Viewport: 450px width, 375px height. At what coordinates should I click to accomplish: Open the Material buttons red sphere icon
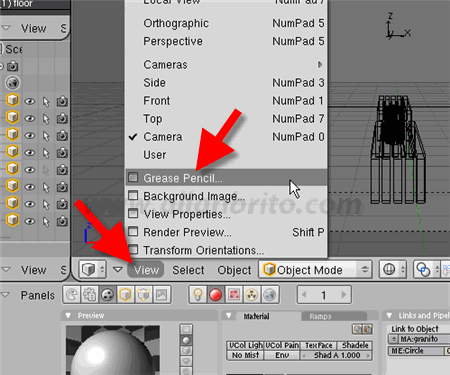point(216,295)
